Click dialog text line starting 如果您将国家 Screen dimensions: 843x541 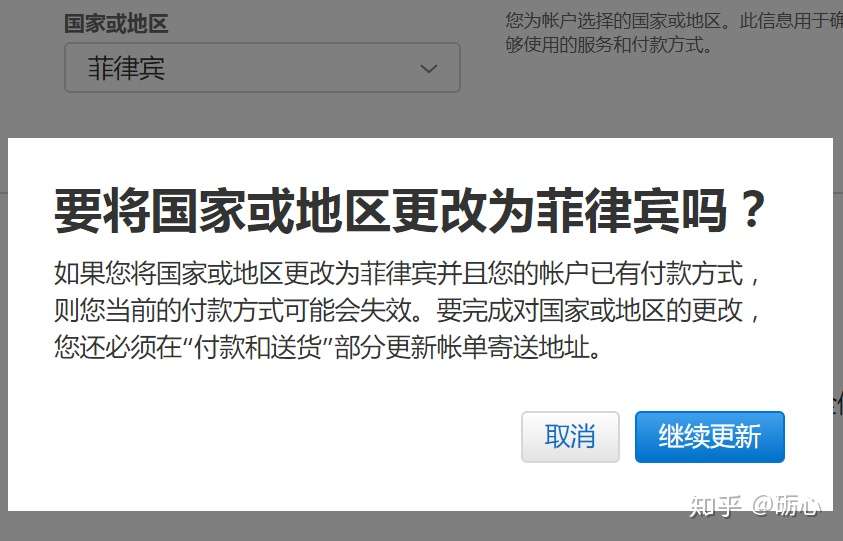406,273
